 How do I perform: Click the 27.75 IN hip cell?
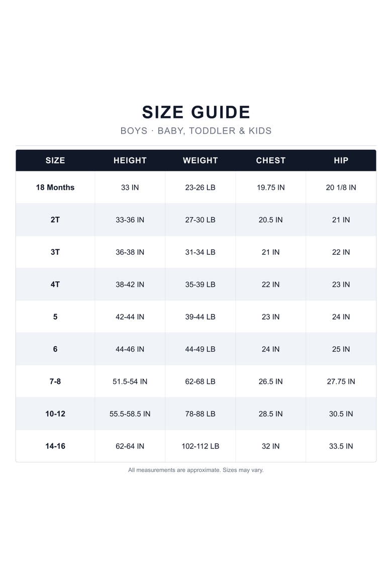tap(341, 381)
